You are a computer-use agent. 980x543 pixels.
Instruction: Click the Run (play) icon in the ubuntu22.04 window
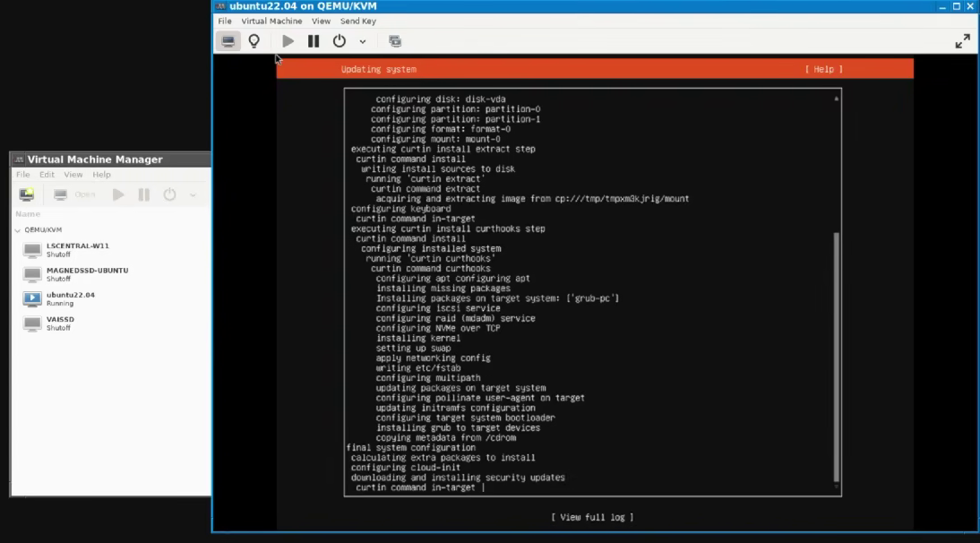coord(288,41)
